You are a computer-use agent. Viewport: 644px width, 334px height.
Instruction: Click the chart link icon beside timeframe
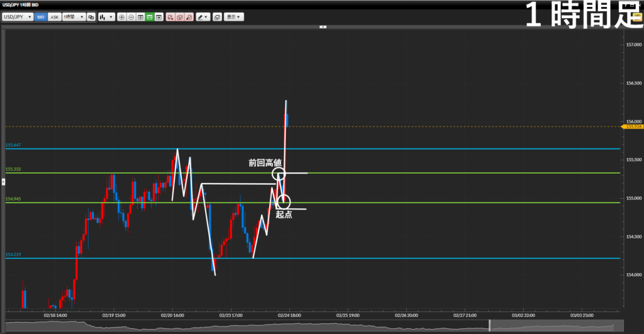tap(91, 17)
